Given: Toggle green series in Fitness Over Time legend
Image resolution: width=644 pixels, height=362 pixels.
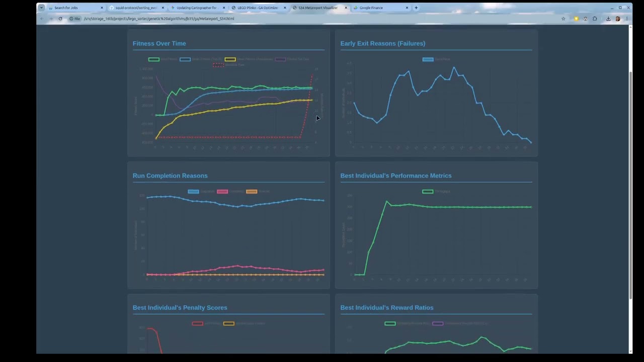Looking at the screenshot, I should pyautogui.click(x=154, y=59).
